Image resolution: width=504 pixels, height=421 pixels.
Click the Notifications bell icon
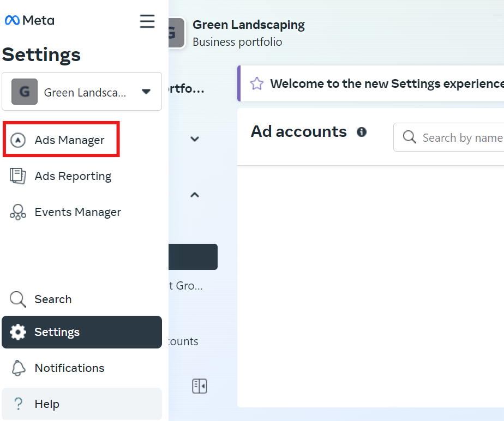pos(19,368)
